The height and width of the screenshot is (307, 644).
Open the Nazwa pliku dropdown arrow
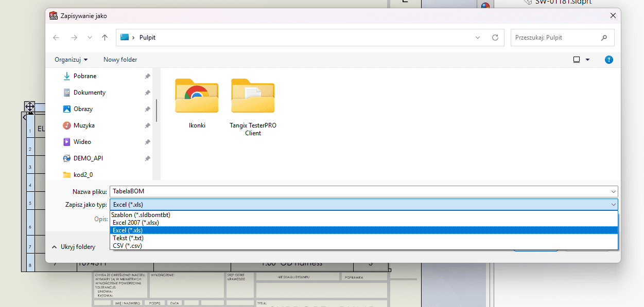[613, 191]
